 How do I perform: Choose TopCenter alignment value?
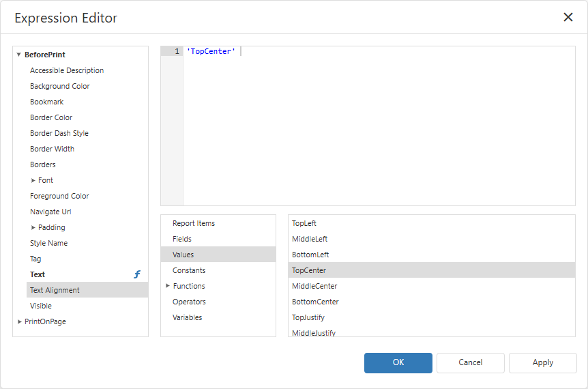click(x=432, y=270)
